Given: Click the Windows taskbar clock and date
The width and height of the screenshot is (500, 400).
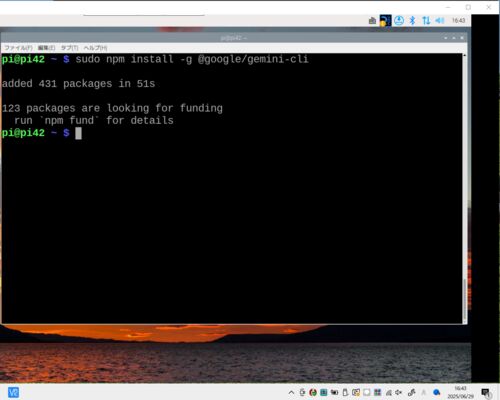Looking at the screenshot, I should click(460, 392).
